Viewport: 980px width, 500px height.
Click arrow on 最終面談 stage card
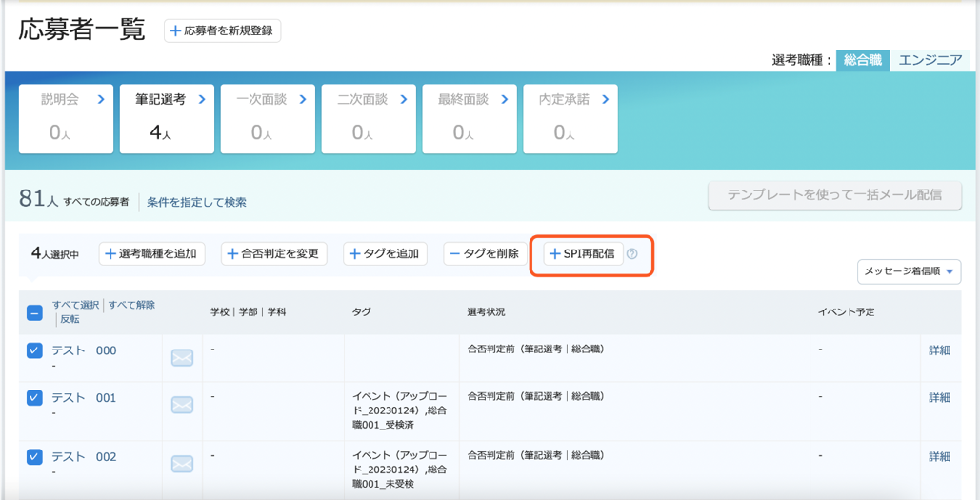504,99
